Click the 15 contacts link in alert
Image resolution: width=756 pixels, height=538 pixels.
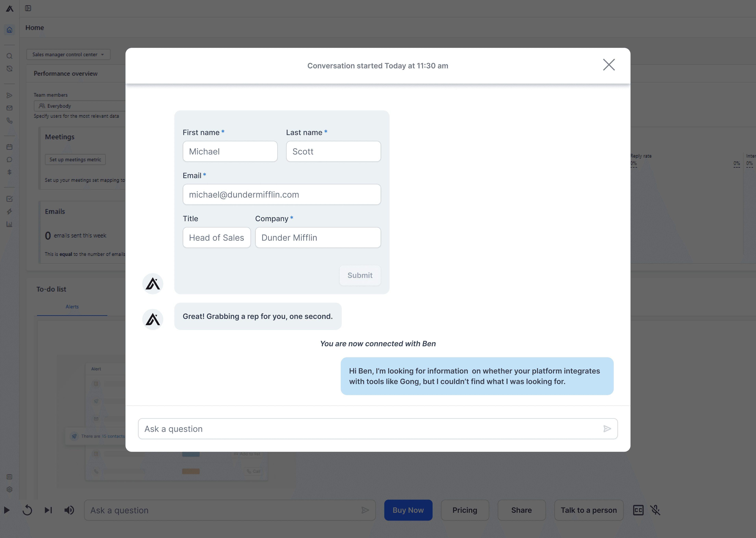pyautogui.click(x=113, y=436)
